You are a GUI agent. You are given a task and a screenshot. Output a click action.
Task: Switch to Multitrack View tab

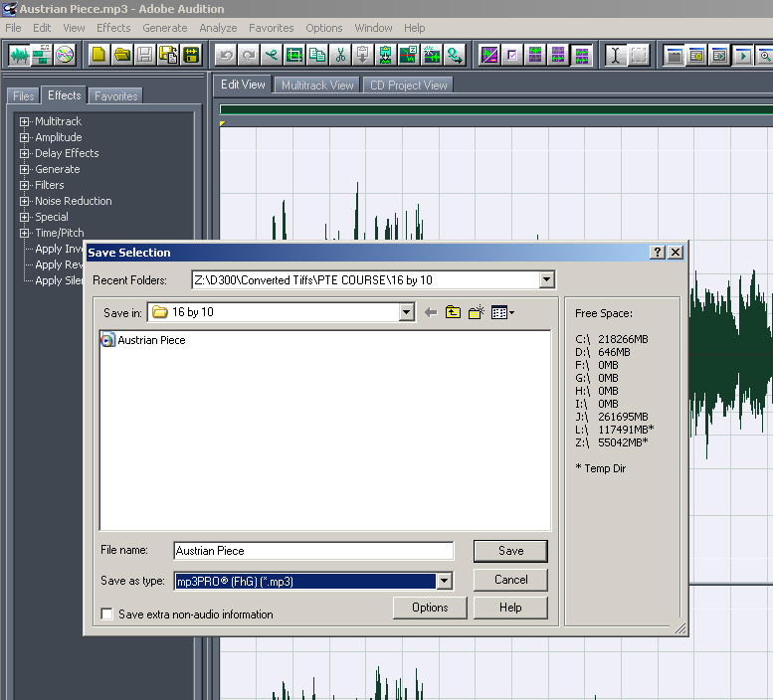pos(317,86)
